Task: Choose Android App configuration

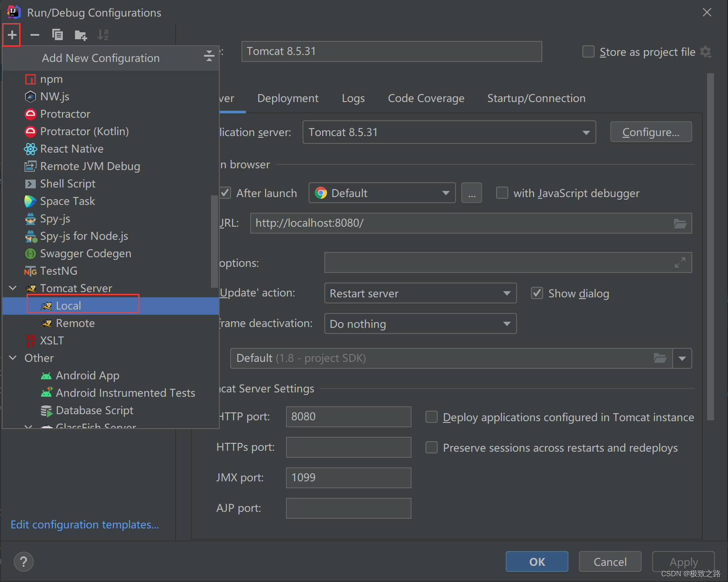Action: point(111,376)
